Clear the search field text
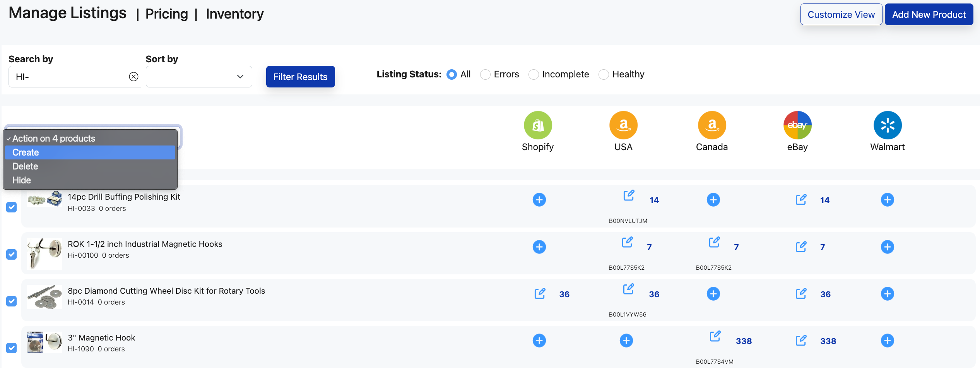The width and height of the screenshot is (980, 368). tap(133, 77)
